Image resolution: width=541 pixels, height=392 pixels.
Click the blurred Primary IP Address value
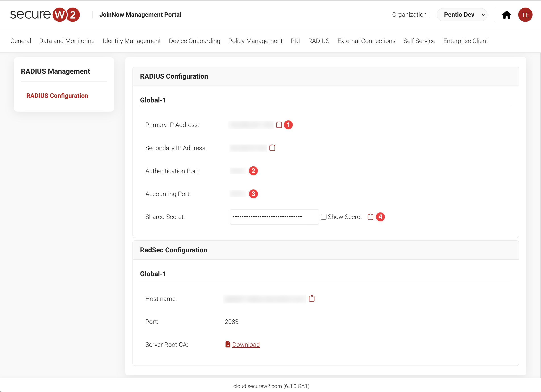click(251, 125)
